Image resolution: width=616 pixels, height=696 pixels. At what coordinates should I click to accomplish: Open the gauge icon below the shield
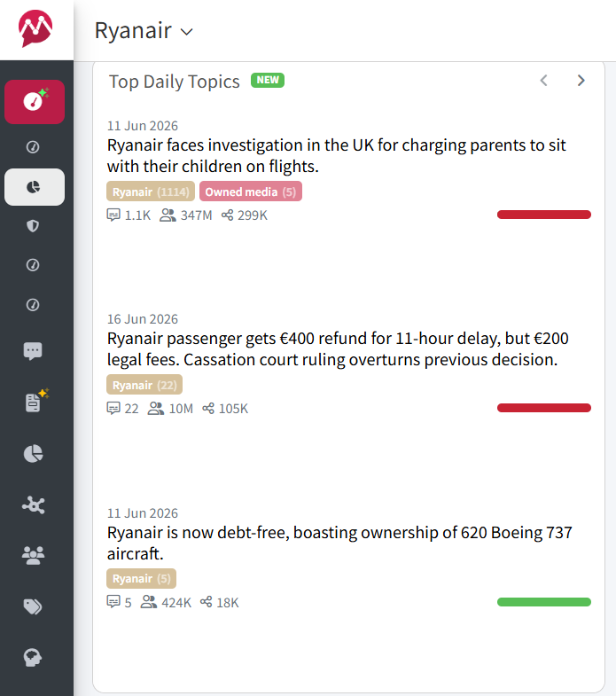[33, 265]
